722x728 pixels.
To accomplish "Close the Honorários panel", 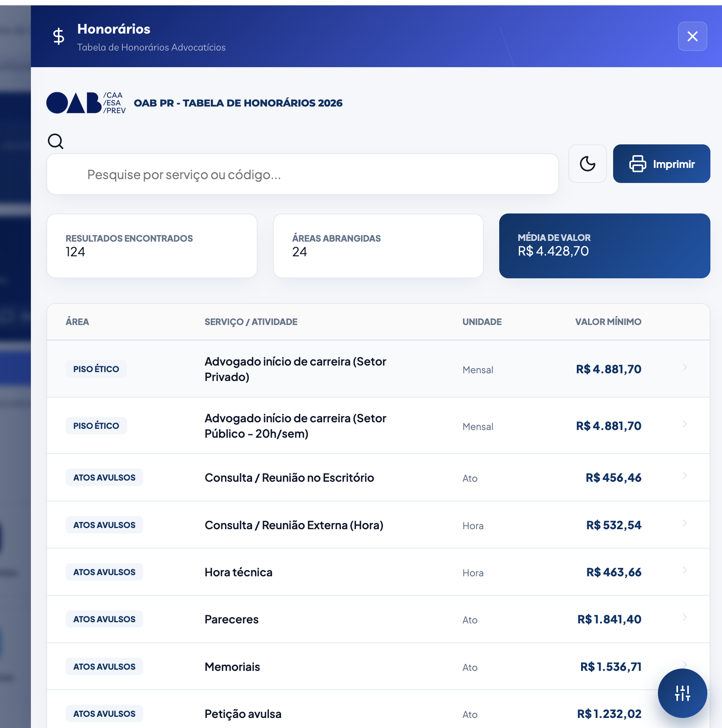I will [692, 36].
